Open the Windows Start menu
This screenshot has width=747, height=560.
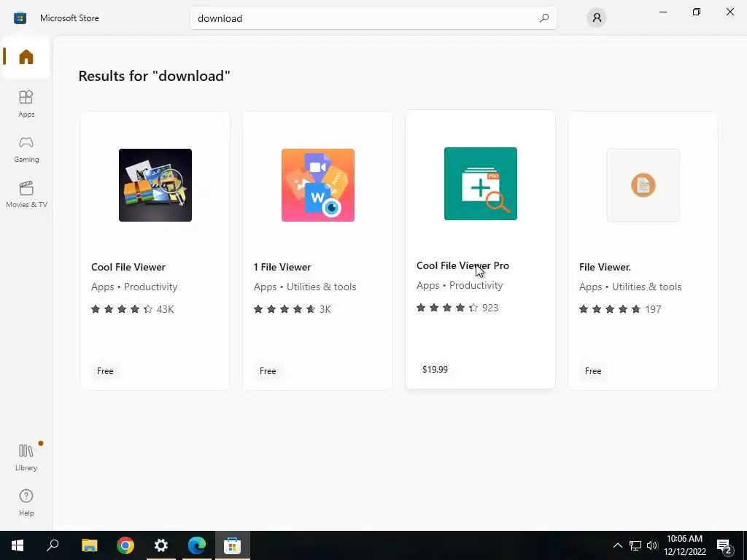18,545
